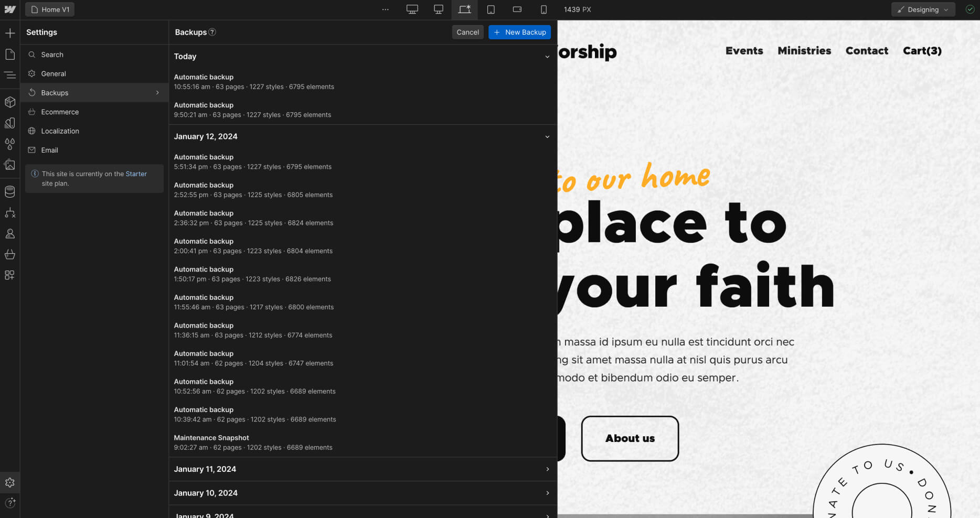
Task: Open the Add Elements panel
Action: click(10, 33)
